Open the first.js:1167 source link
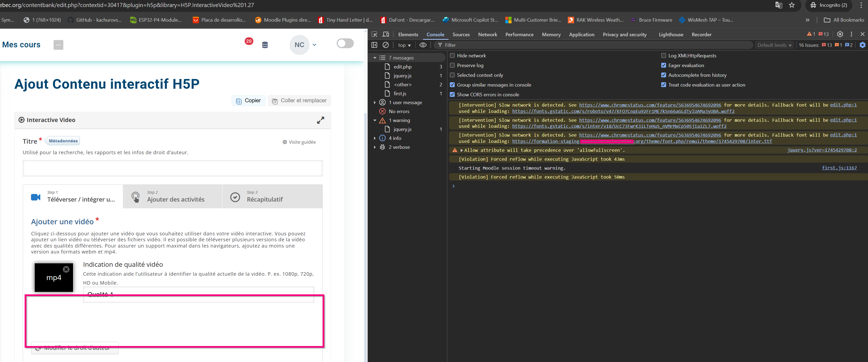This screenshot has width=868, height=362. [x=839, y=168]
